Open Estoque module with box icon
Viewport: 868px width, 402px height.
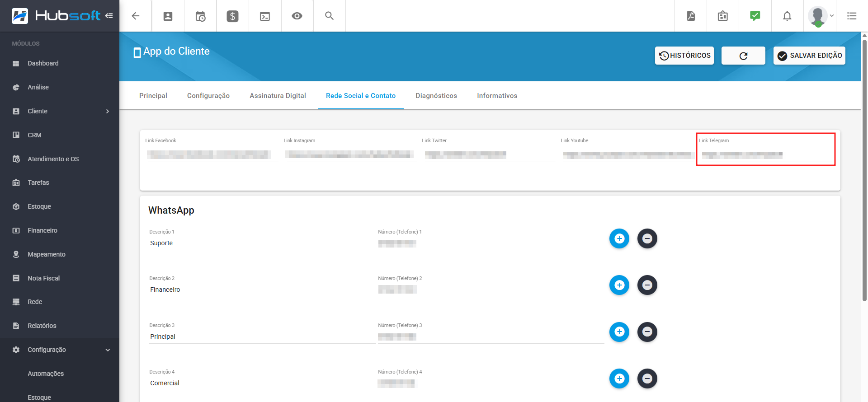(60, 206)
